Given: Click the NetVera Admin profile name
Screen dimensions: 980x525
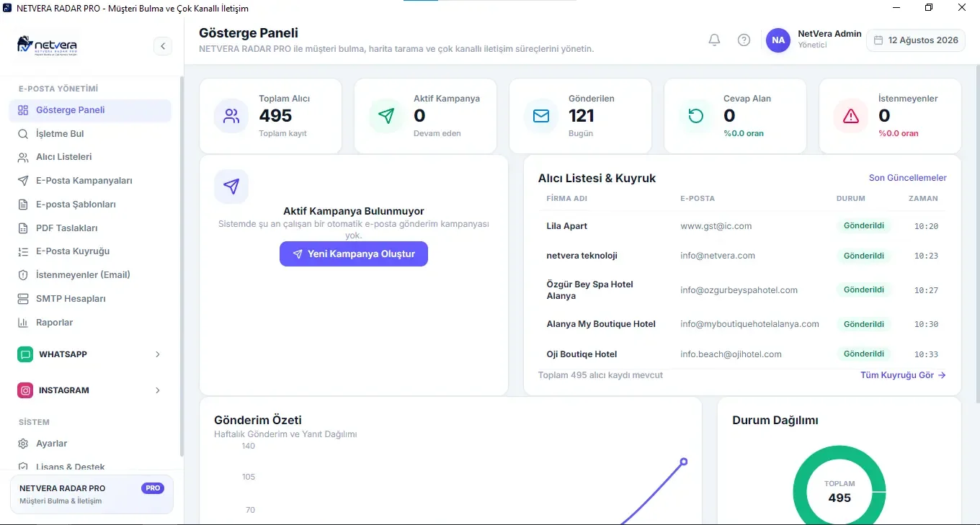Looking at the screenshot, I should [x=829, y=34].
